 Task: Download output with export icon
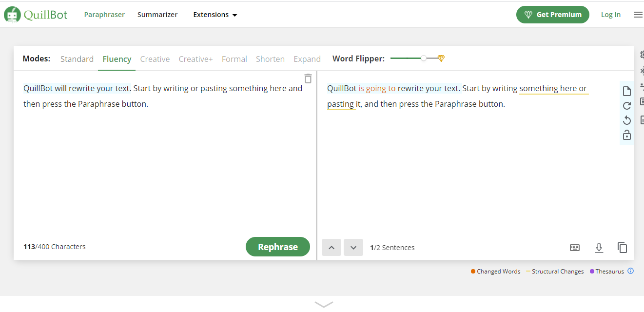coord(599,248)
